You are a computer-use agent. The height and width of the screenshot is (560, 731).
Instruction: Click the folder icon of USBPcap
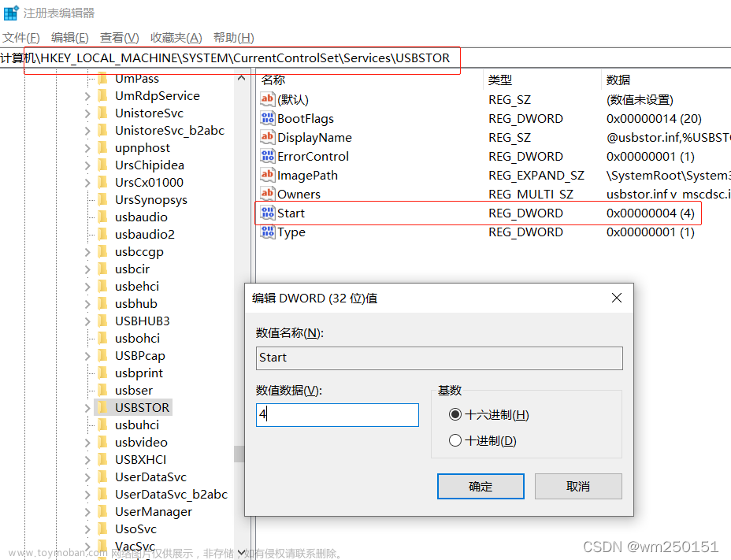tap(103, 355)
